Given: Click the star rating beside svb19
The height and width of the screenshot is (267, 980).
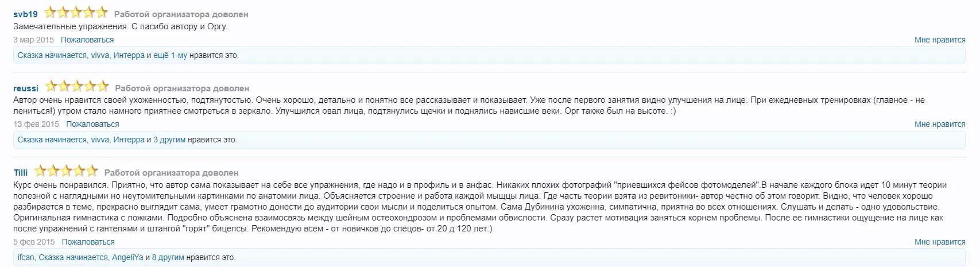Looking at the screenshot, I should pyautogui.click(x=76, y=13).
